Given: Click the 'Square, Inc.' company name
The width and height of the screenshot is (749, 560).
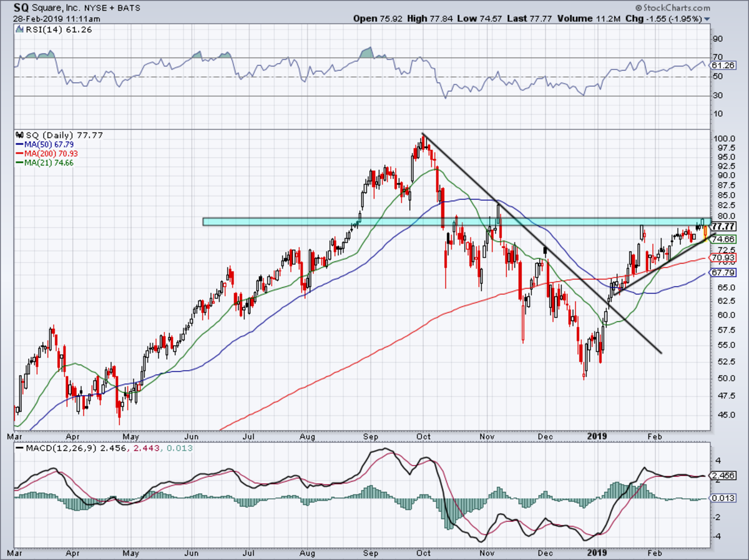Looking at the screenshot, I should (x=55, y=9).
